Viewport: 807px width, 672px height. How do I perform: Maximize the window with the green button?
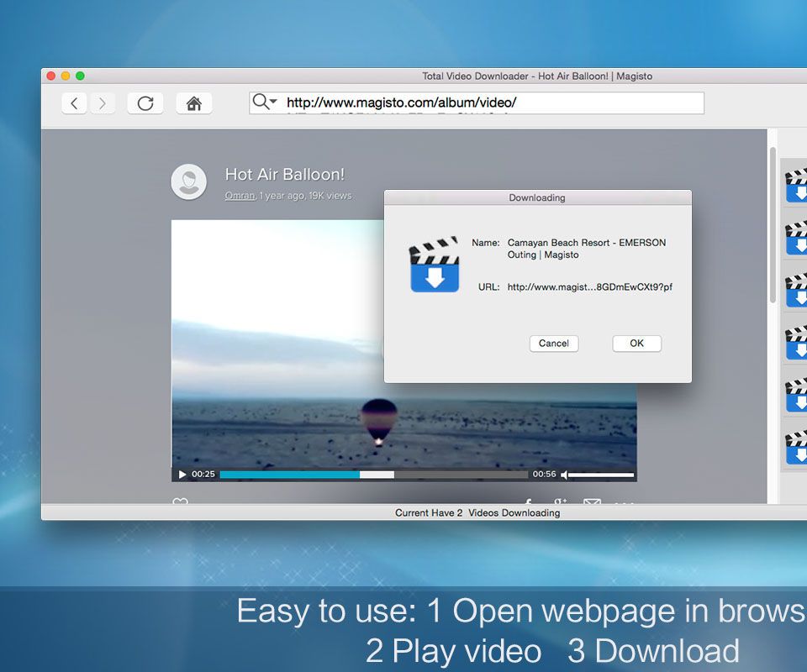(80, 76)
